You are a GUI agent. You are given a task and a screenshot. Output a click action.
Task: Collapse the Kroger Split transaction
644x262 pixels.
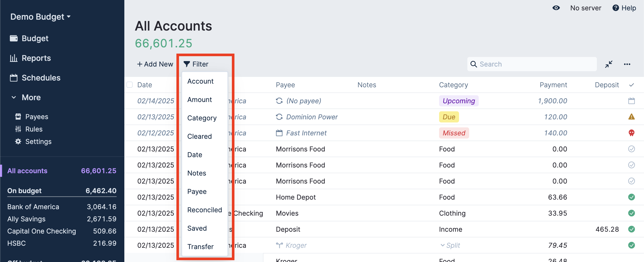442,245
